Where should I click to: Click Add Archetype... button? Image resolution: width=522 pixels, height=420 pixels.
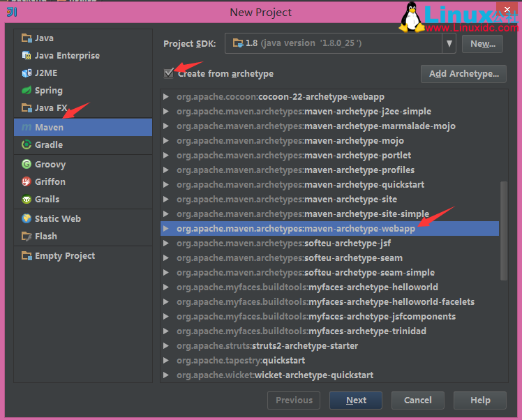pos(464,73)
